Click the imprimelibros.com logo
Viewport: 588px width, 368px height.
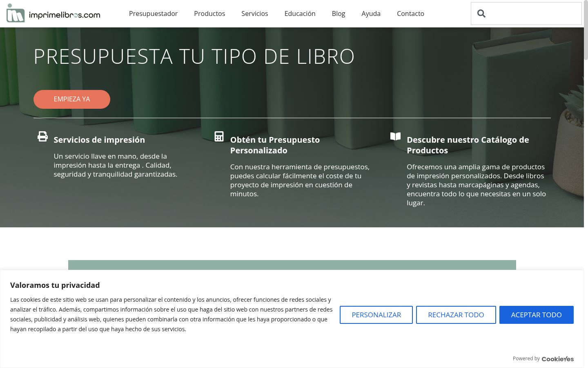tap(53, 13)
